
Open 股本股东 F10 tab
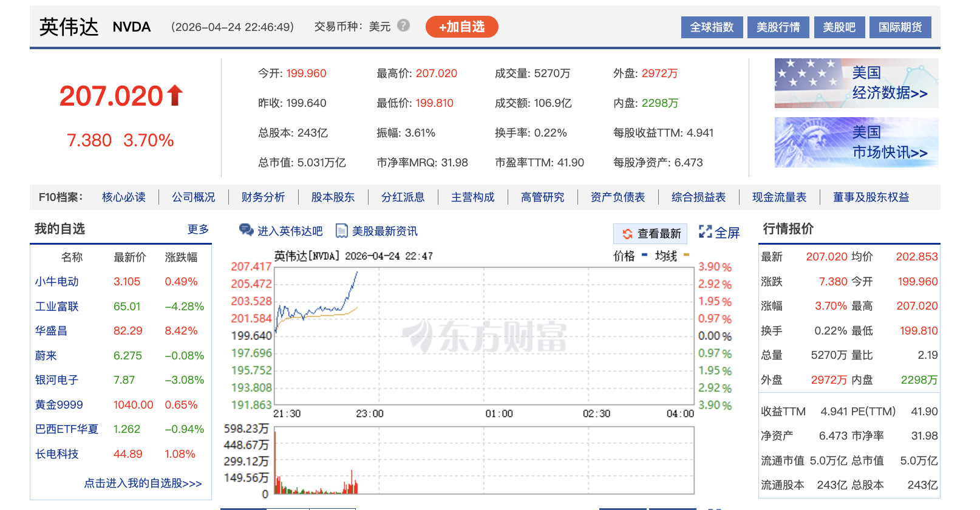(x=333, y=197)
